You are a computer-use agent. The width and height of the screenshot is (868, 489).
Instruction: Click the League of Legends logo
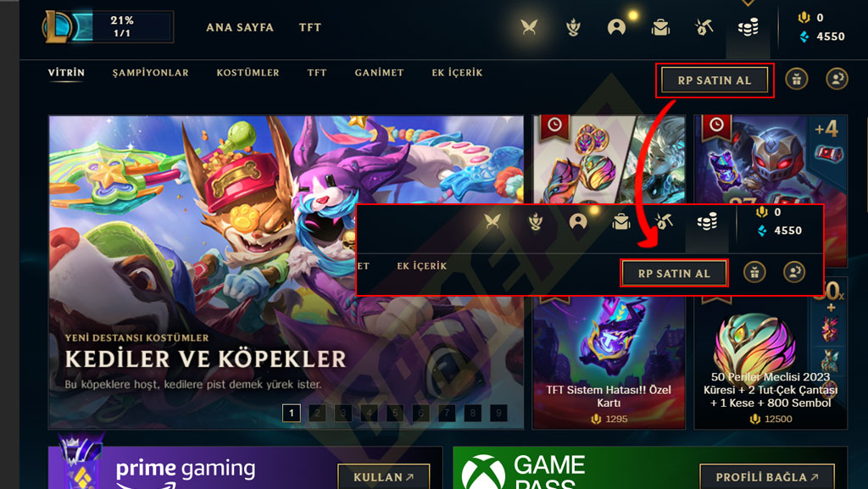click(x=58, y=26)
